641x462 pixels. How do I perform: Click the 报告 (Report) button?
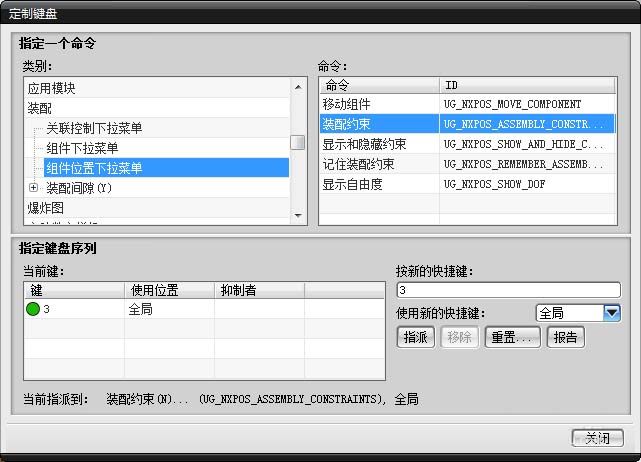click(x=565, y=337)
